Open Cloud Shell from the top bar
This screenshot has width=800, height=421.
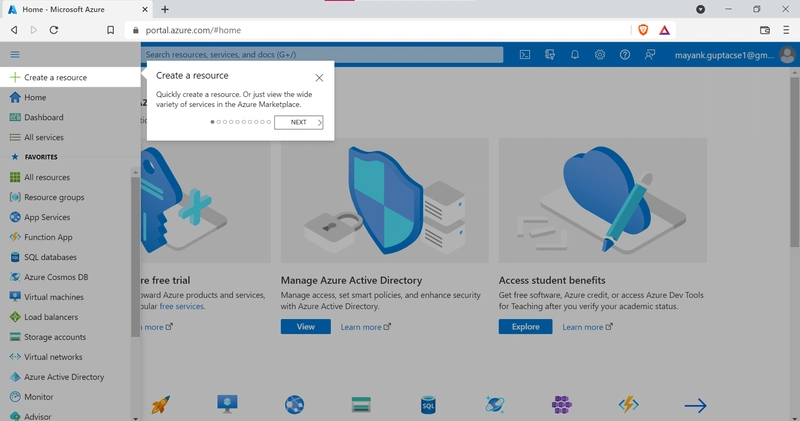click(524, 55)
